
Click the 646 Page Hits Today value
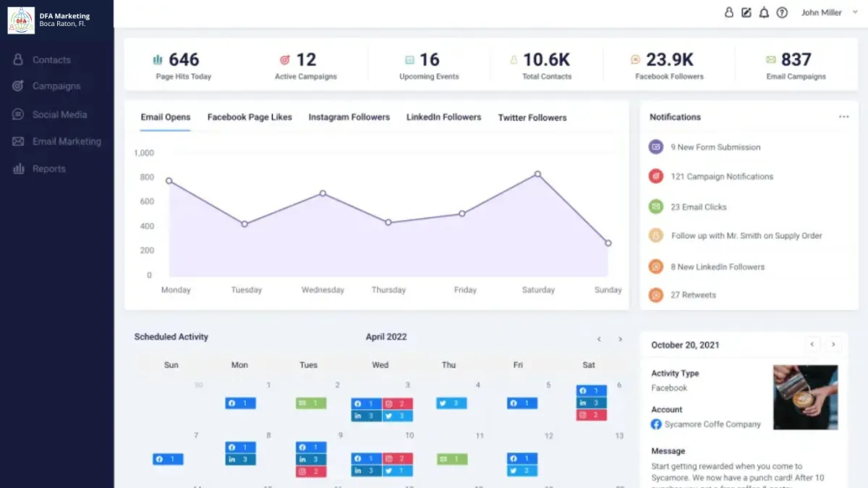point(184,59)
